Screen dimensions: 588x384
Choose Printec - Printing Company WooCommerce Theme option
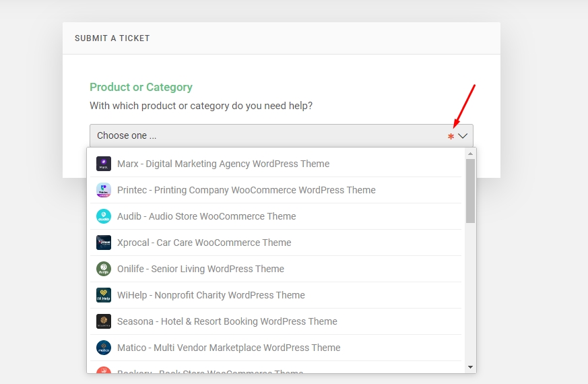[246, 190]
